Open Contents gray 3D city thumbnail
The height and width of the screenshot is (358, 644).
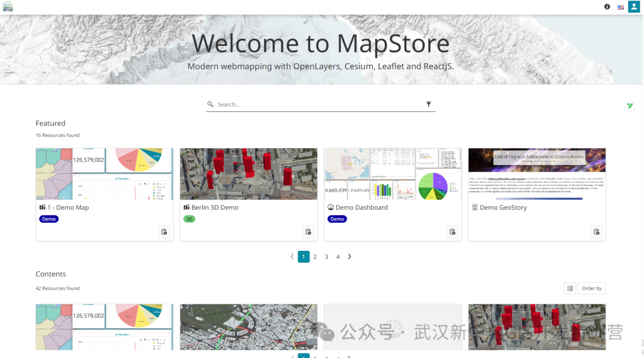[x=249, y=327]
